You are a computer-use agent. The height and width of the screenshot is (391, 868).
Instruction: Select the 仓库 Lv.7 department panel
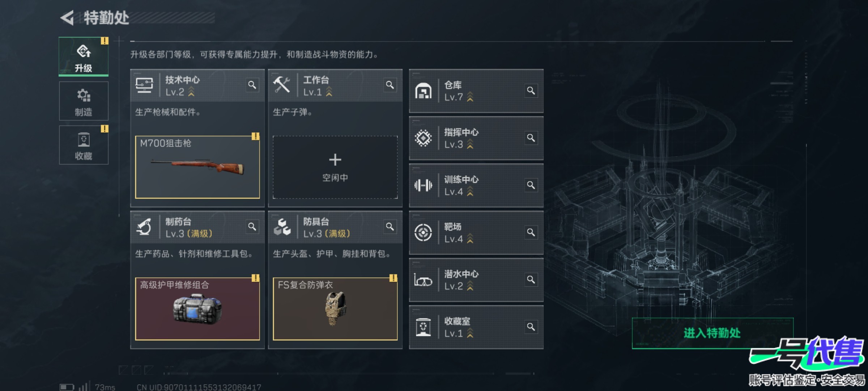476,91
